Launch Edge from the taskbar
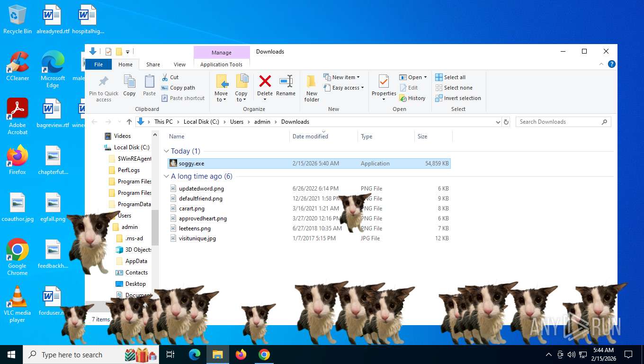This screenshot has height=364, width=644. coord(194,355)
